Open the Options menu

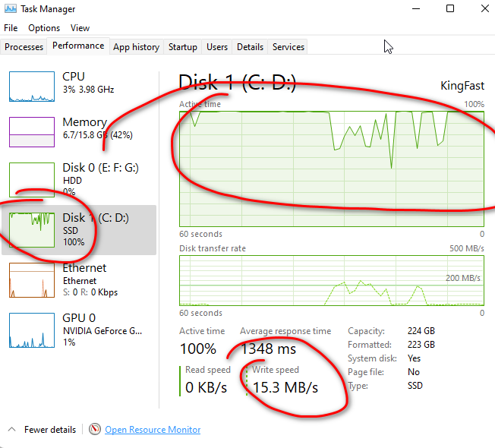(44, 28)
